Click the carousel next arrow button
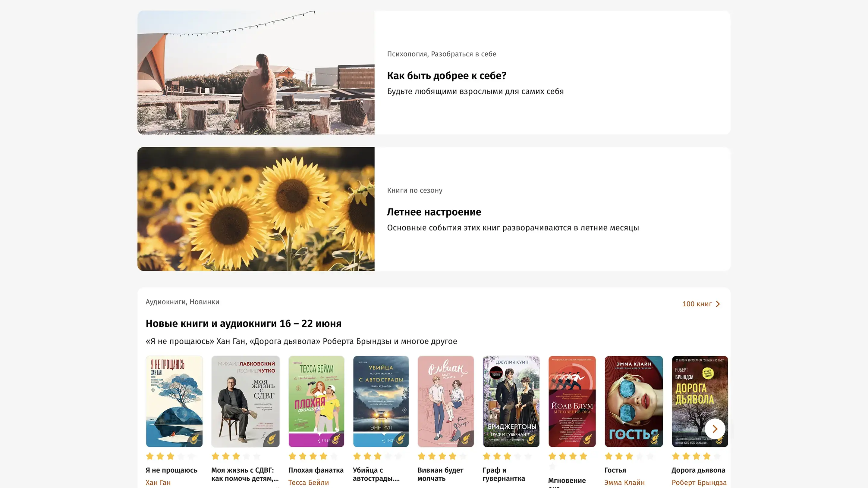 [715, 429]
